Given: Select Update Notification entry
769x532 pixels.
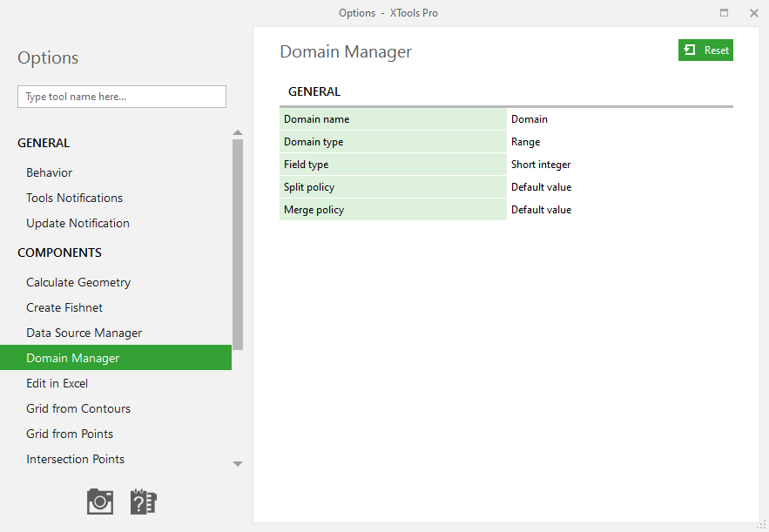Looking at the screenshot, I should (x=78, y=223).
